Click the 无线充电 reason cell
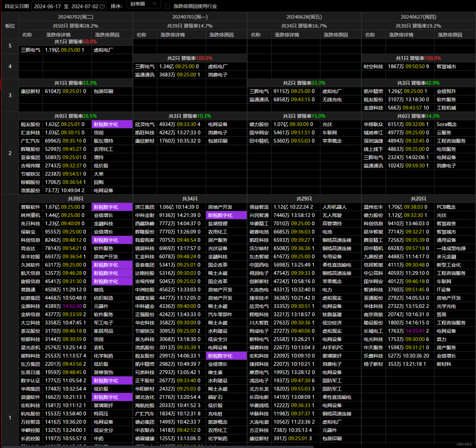This screenshot has width=476, height=448. (x=332, y=100)
